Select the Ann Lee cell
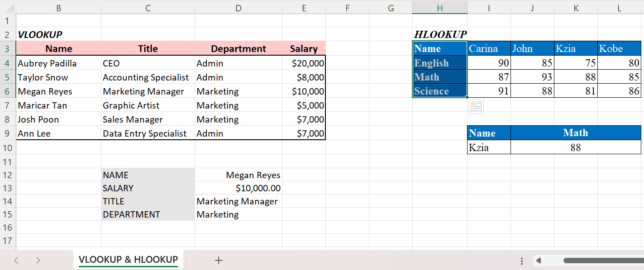This screenshot has width=644, height=270. (58, 133)
